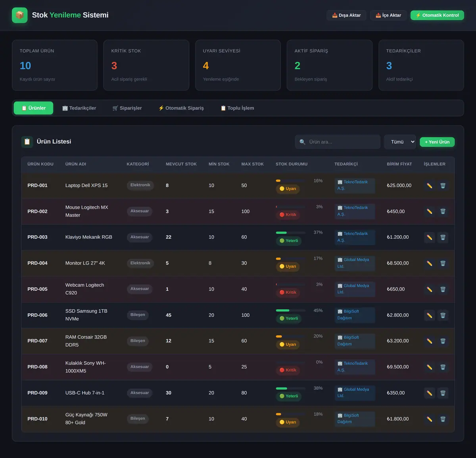Click the Yeterli status badge on PRD-009
476x458 pixels.
coord(289,396)
